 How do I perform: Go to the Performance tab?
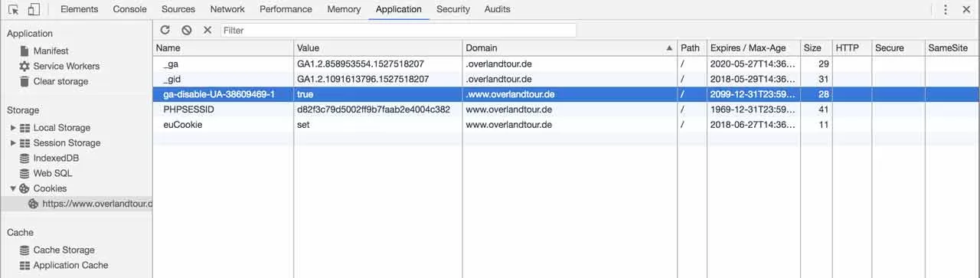(x=286, y=9)
